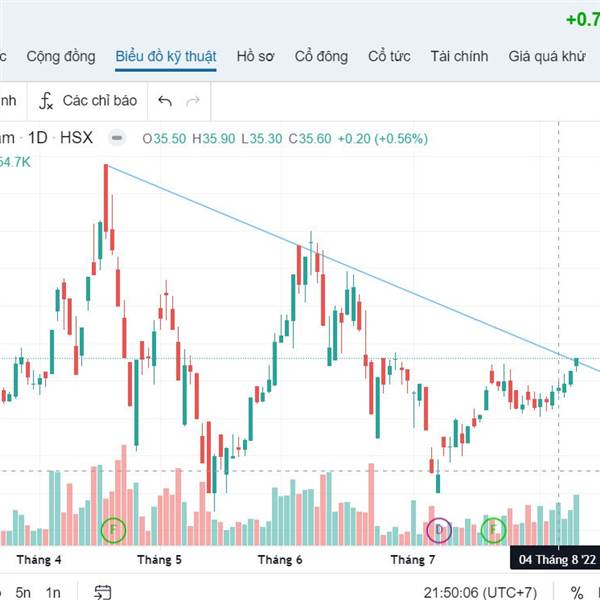
Task: Select the 5n time range
Action: 23,592
